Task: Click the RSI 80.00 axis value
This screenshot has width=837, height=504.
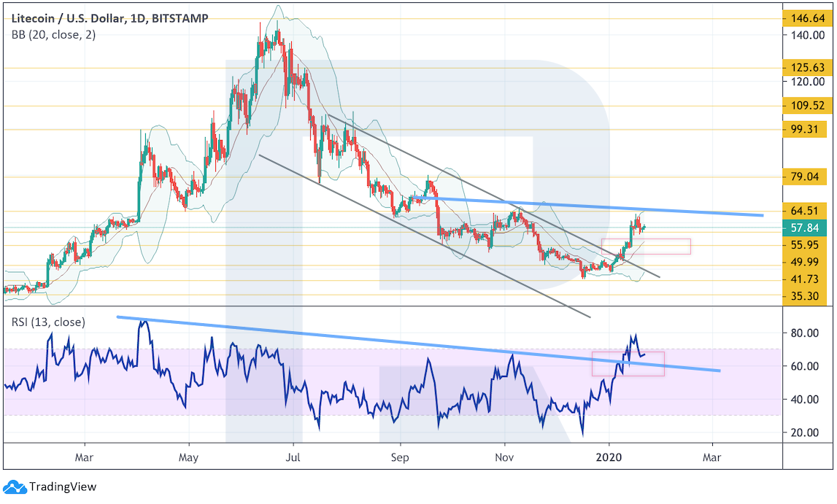Action: click(804, 333)
